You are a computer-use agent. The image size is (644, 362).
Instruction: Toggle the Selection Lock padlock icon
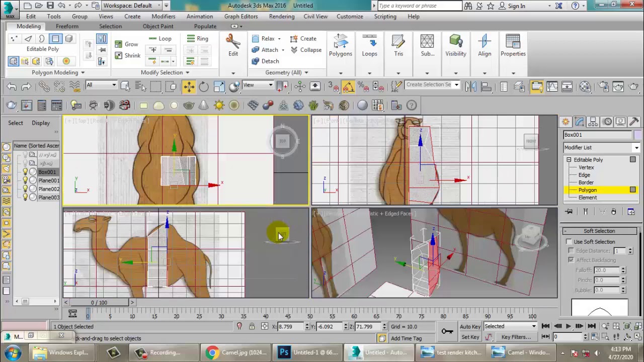252,326
